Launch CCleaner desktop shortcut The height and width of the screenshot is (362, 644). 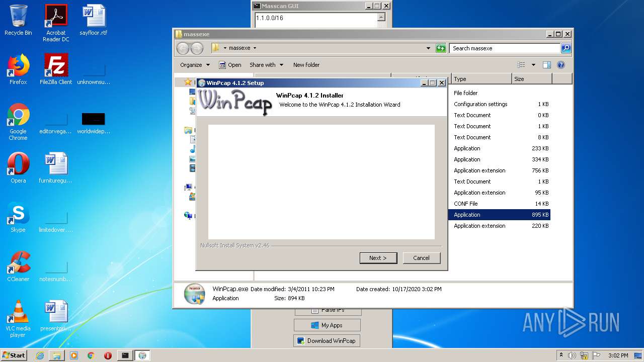coord(18,266)
